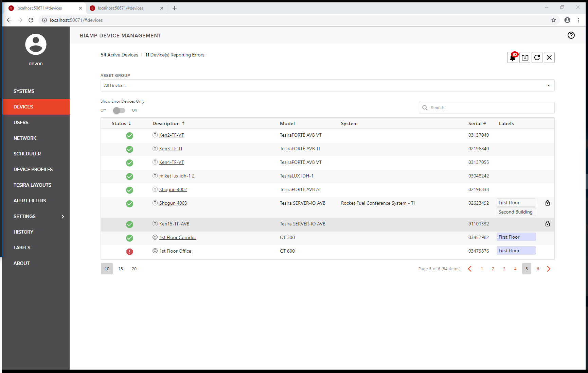Open the 1st Floor Office device link
This screenshot has width=588, height=373.
pos(175,251)
